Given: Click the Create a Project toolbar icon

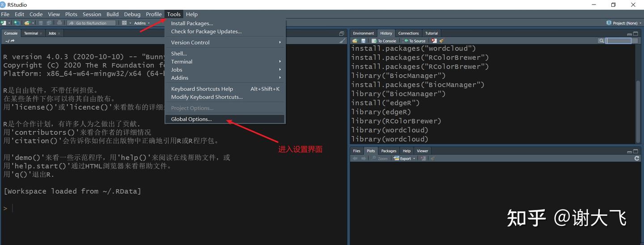Looking at the screenshot, I should pyautogui.click(x=17, y=23).
